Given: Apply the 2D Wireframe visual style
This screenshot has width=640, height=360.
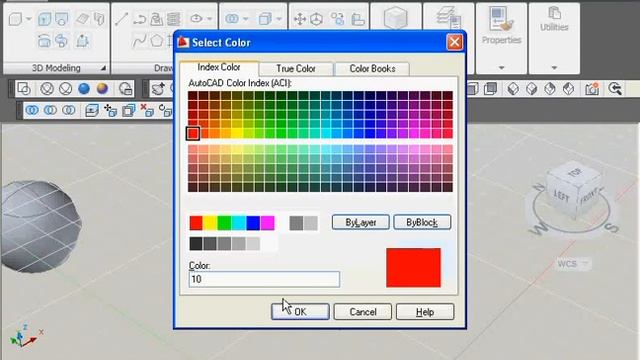Looking at the screenshot, I should coord(24,89).
